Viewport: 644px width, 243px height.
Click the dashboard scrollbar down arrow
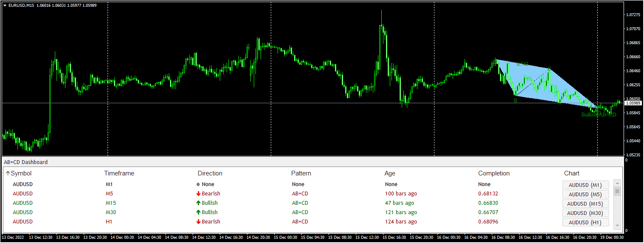tap(617, 226)
